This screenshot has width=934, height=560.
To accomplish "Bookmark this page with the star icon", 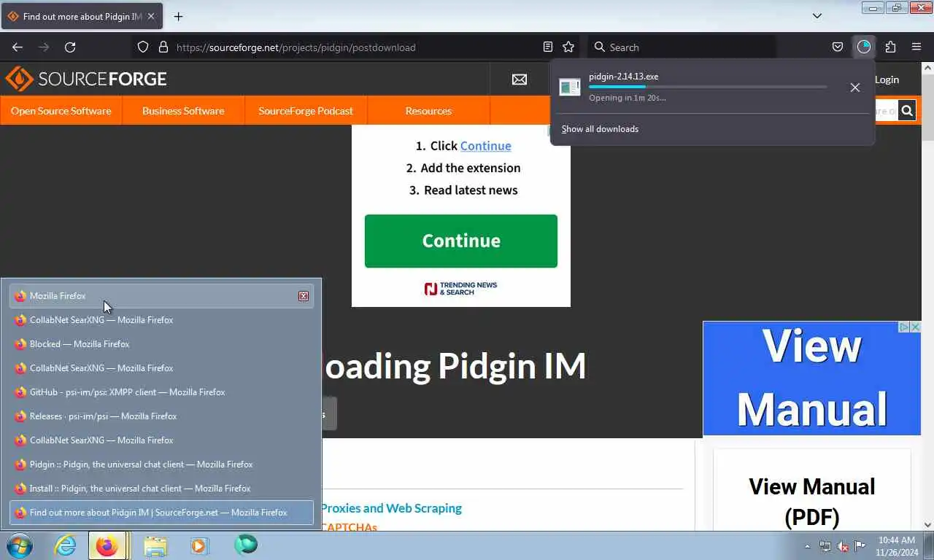I will pos(568,47).
